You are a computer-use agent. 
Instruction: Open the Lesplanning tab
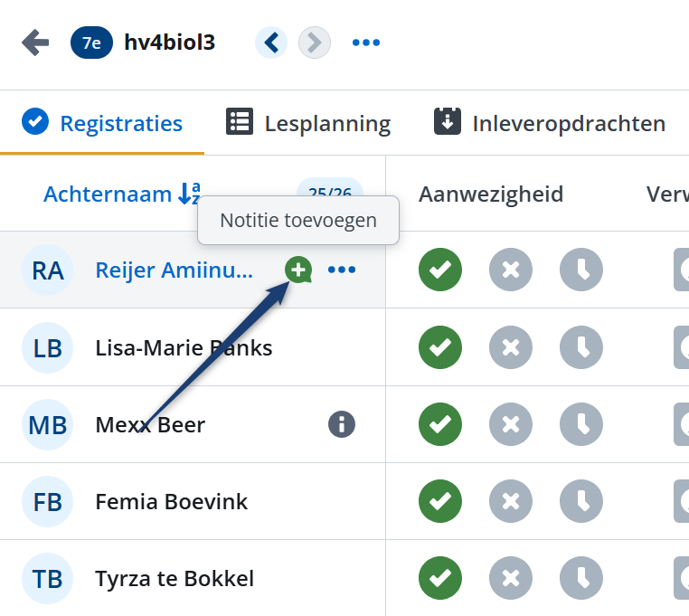[308, 123]
